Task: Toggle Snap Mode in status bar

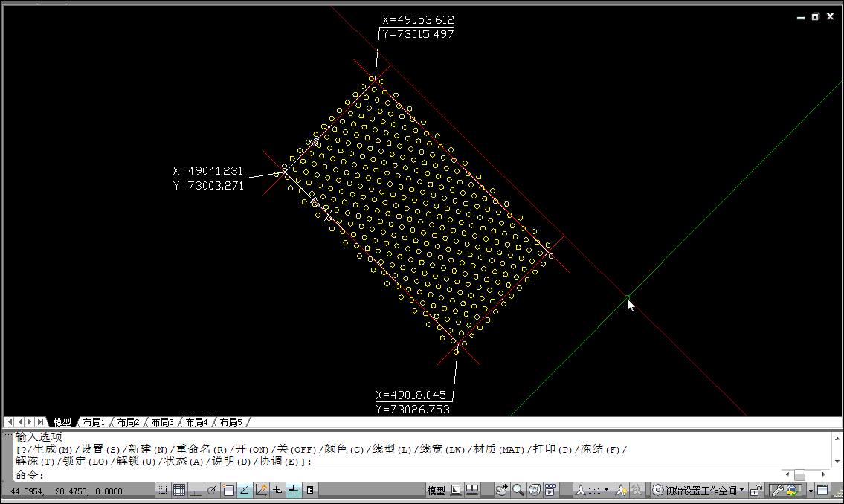Action: point(163,490)
